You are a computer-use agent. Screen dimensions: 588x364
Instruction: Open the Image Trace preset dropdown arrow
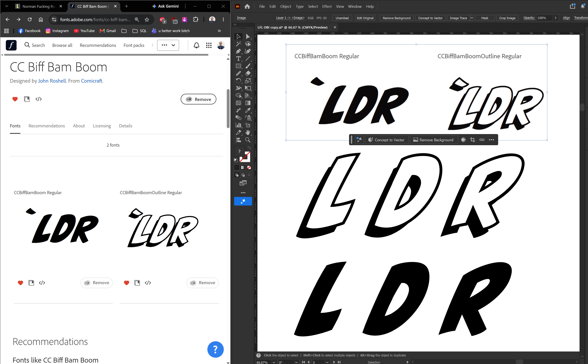pyautogui.click(x=472, y=18)
